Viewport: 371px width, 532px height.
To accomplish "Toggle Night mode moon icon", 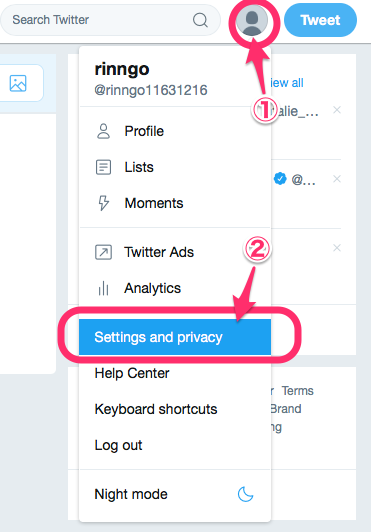I will coord(245,494).
